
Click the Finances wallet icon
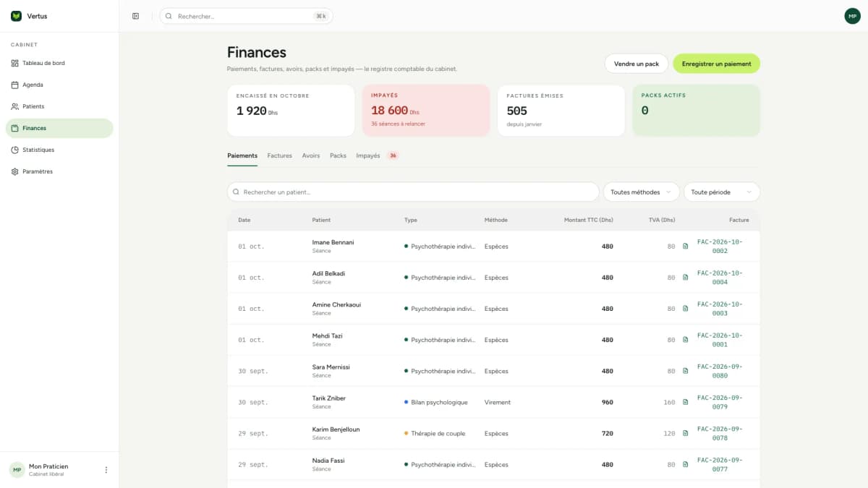(x=15, y=128)
